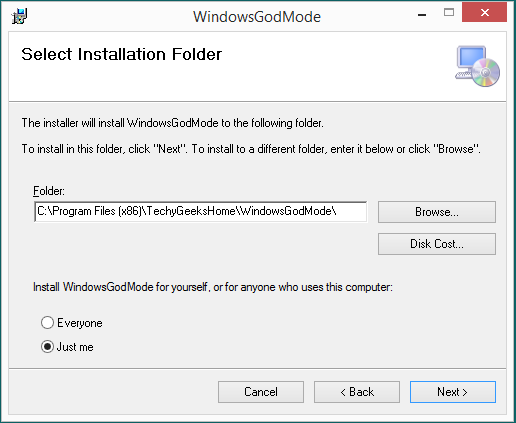
Task: Select the Everyone radio button
Action: pyautogui.click(x=47, y=323)
